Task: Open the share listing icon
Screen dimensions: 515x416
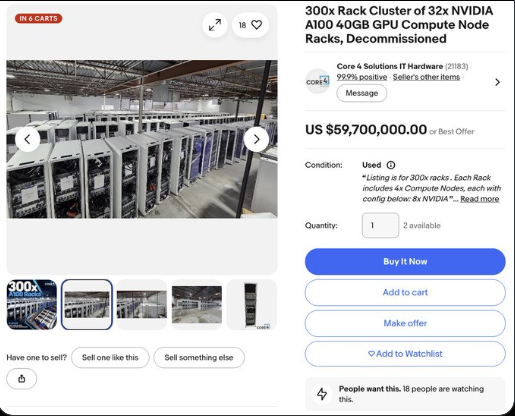Action: [x=22, y=379]
